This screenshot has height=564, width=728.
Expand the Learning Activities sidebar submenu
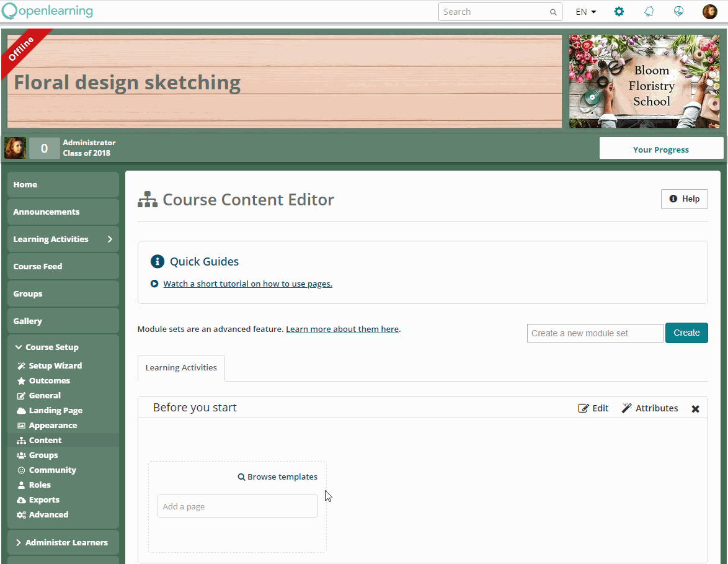click(x=110, y=239)
